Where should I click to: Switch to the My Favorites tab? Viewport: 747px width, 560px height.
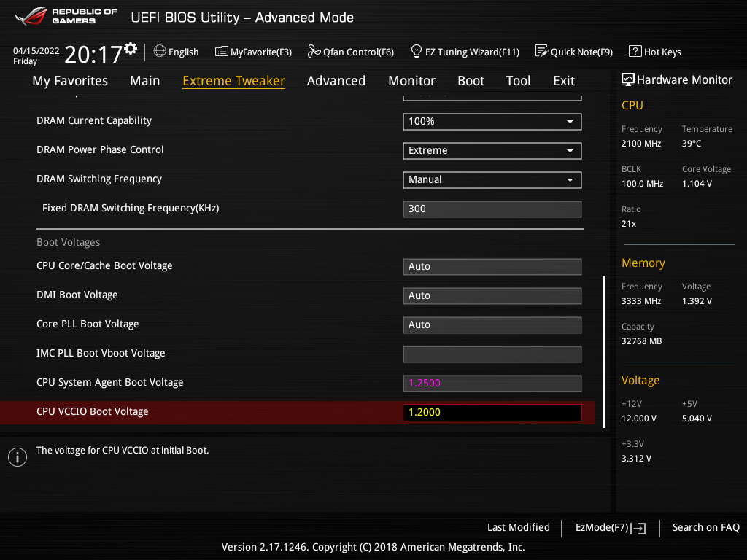[x=70, y=81]
